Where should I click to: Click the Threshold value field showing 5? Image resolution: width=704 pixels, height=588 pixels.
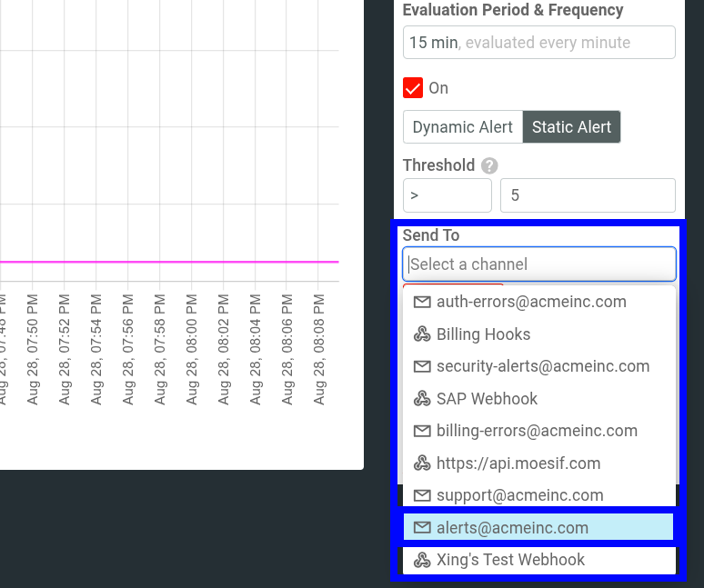(588, 195)
